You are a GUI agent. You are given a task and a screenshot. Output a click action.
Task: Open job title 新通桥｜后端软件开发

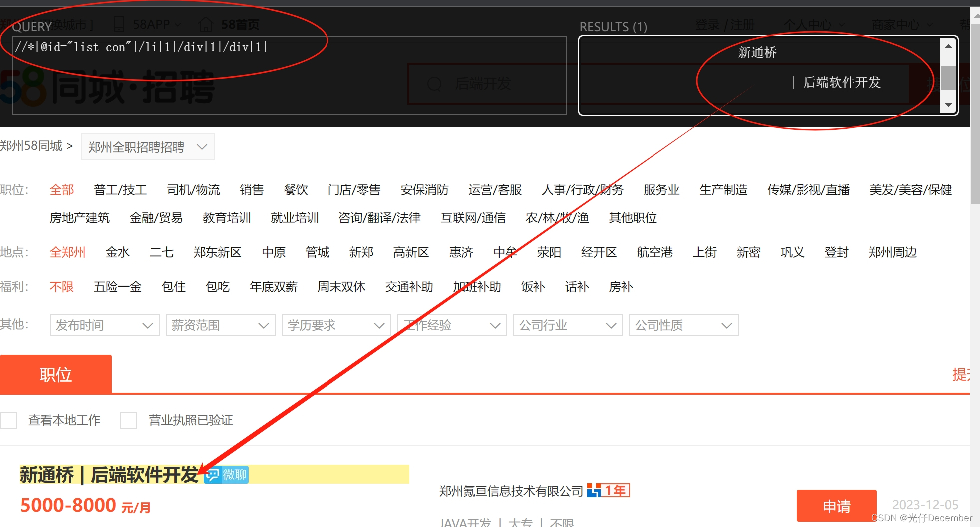coord(109,475)
